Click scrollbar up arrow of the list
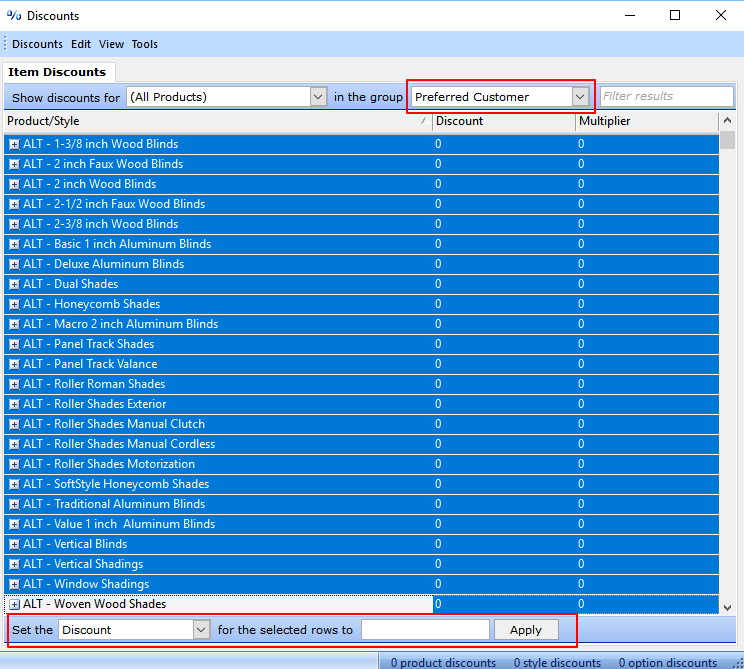 click(x=727, y=121)
